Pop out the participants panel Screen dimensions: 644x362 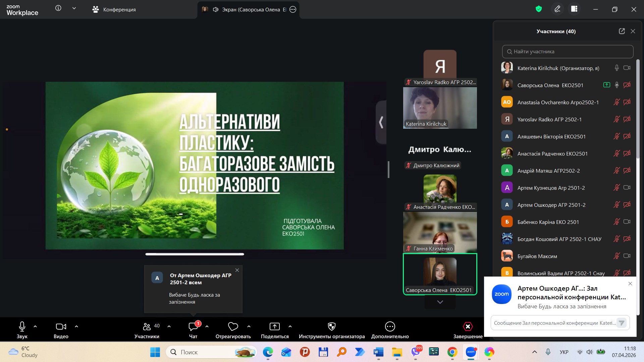point(622,31)
